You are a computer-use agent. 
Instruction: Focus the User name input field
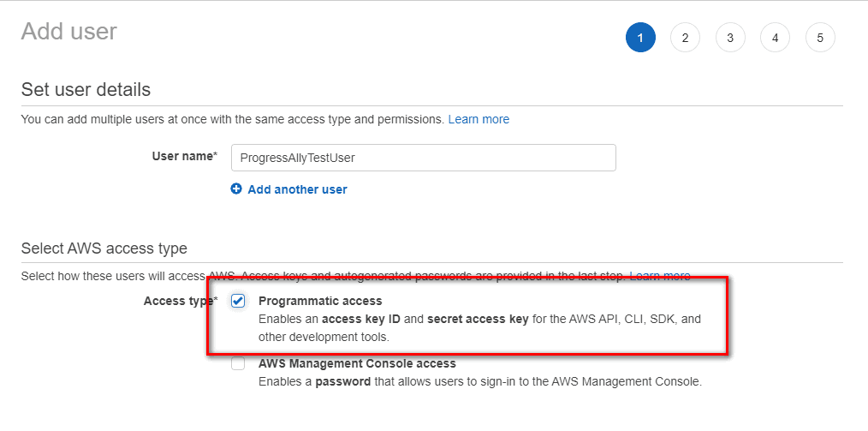[424, 158]
